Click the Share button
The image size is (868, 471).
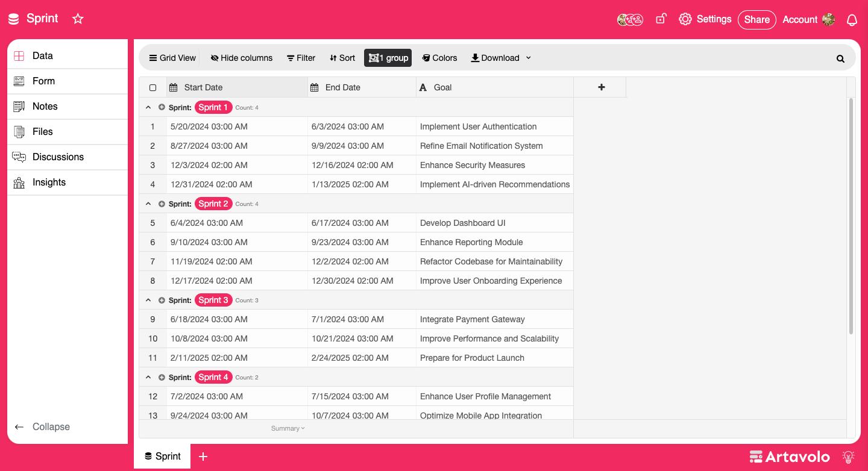point(756,19)
